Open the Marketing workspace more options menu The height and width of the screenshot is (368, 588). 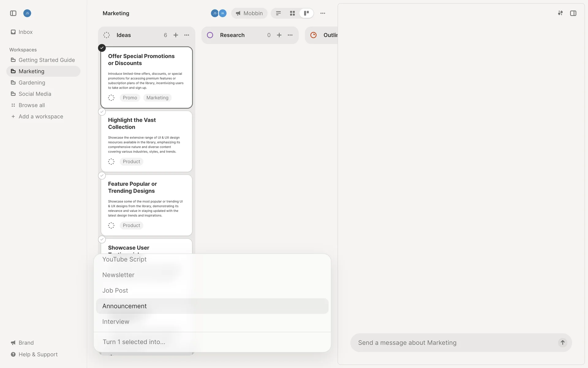(322, 13)
